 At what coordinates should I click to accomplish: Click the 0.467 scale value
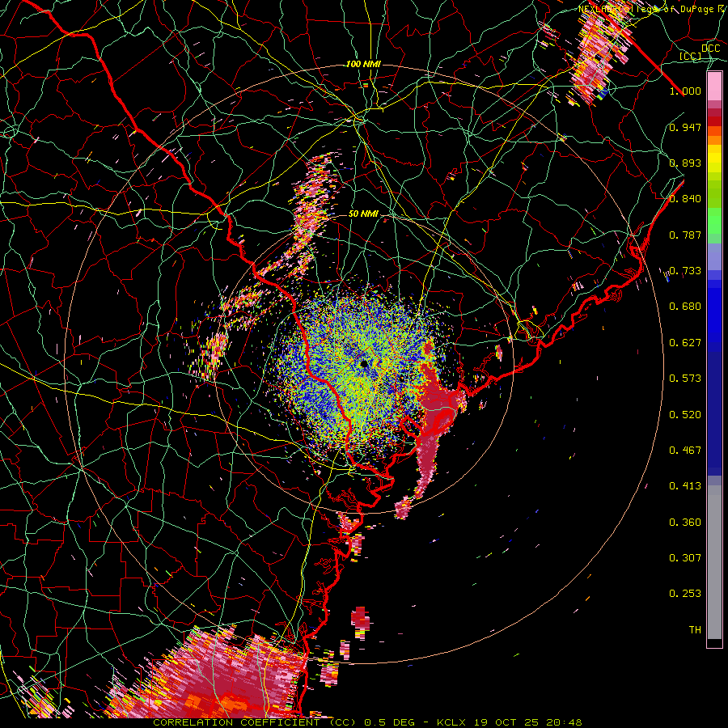click(685, 451)
